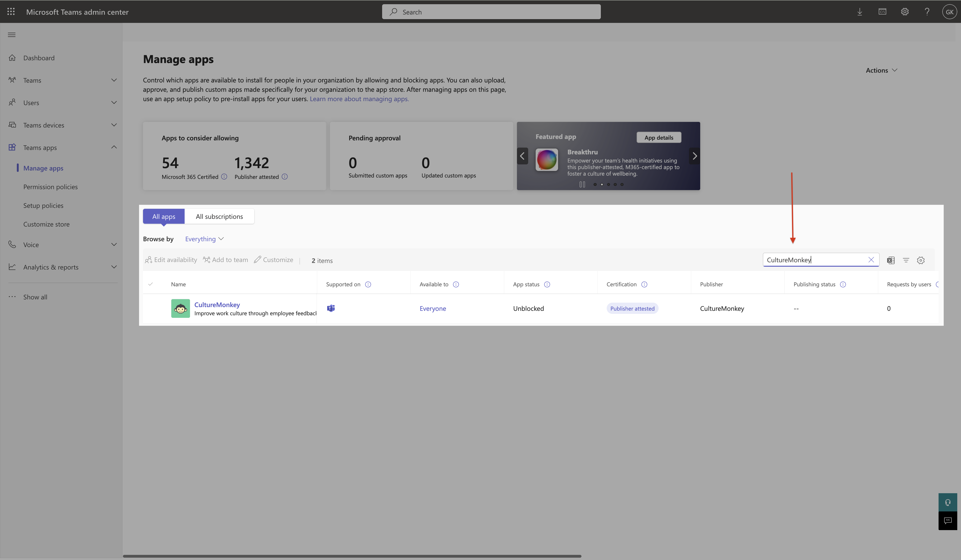Open the Actions dropdown menu
The height and width of the screenshot is (560, 961).
(881, 70)
